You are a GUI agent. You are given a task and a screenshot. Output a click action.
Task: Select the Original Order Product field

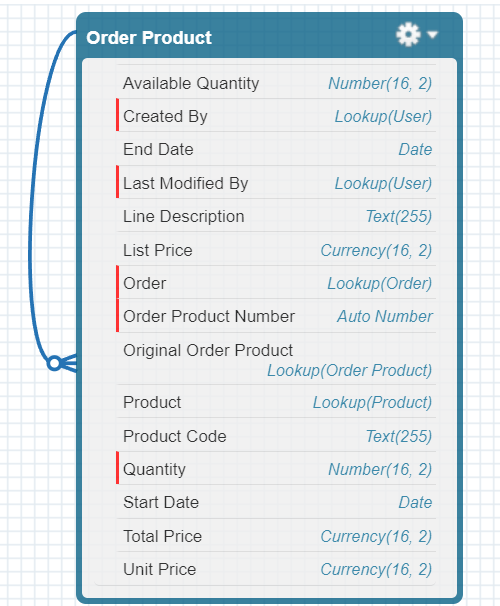[x=276, y=359]
